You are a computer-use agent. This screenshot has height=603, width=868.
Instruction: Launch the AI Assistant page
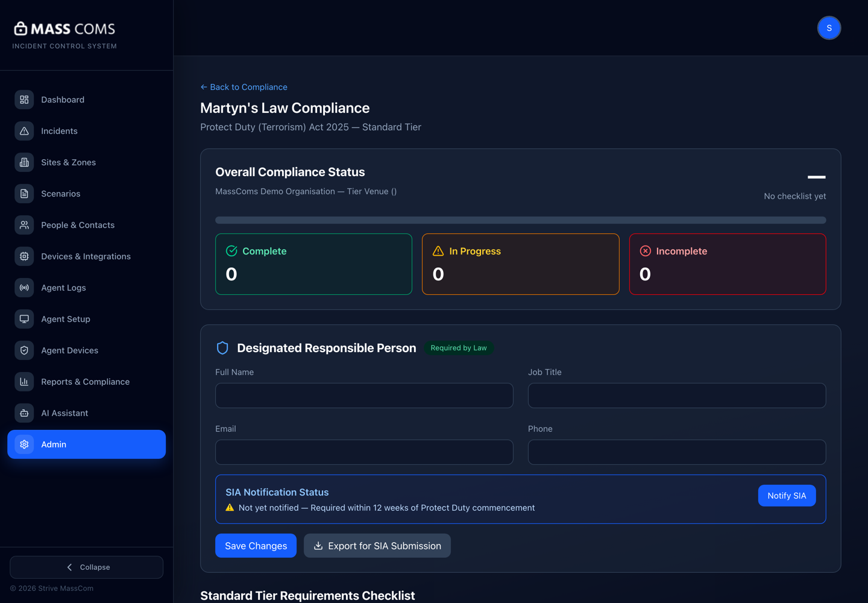tap(86, 413)
